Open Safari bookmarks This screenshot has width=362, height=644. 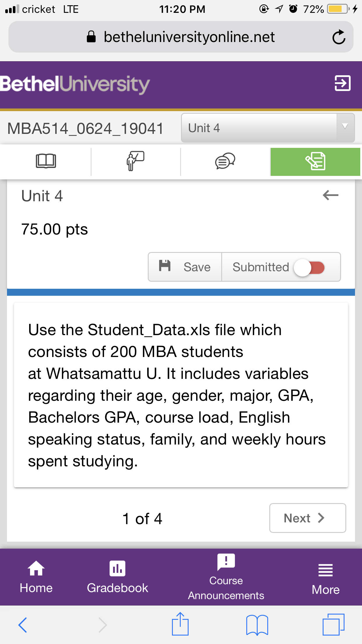click(257, 625)
